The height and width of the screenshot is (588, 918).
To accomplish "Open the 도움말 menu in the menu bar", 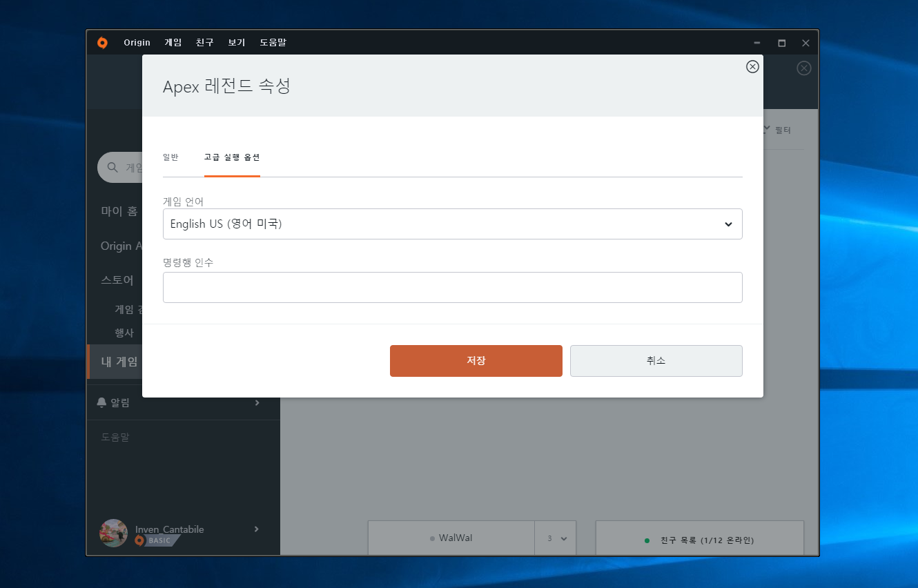I will coord(273,43).
